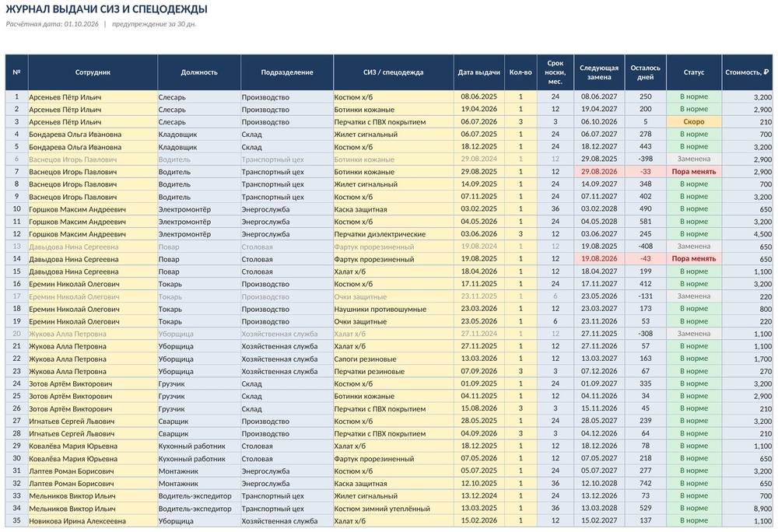Viewport: 778px width, 532px height.
Task: Click the 'СИЗ / спецодежда' column header
Action: pos(393,72)
